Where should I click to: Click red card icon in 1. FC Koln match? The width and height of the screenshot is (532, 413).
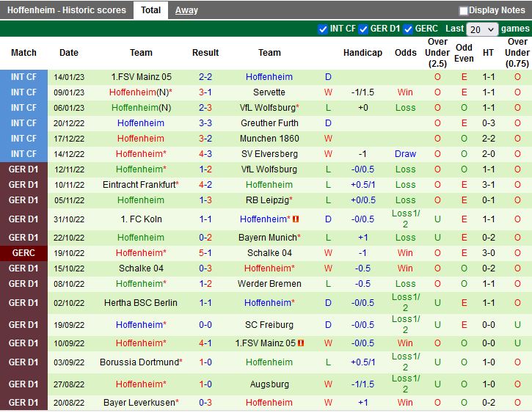point(296,219)
